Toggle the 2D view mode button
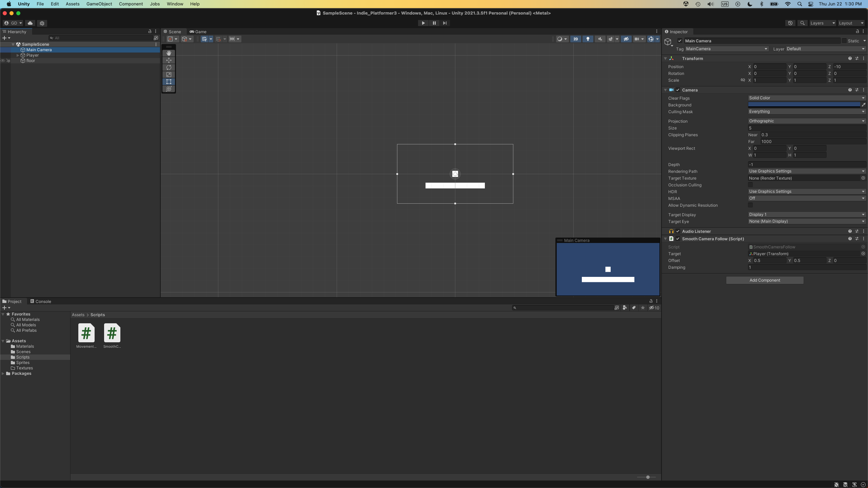868x488 pixels. coord(575,39)
